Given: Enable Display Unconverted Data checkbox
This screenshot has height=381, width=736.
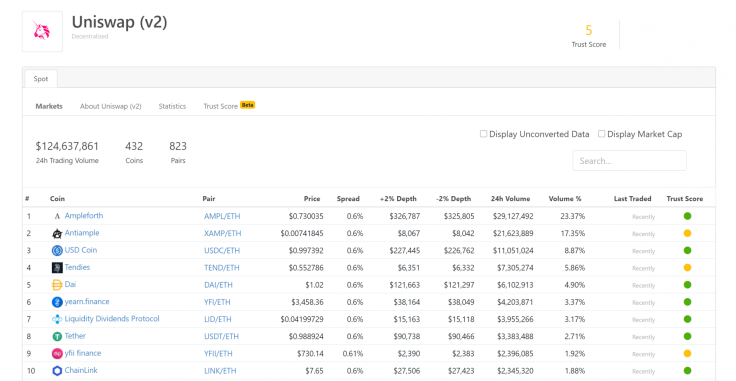Looking at the screenshot, I should click(483, 134).
